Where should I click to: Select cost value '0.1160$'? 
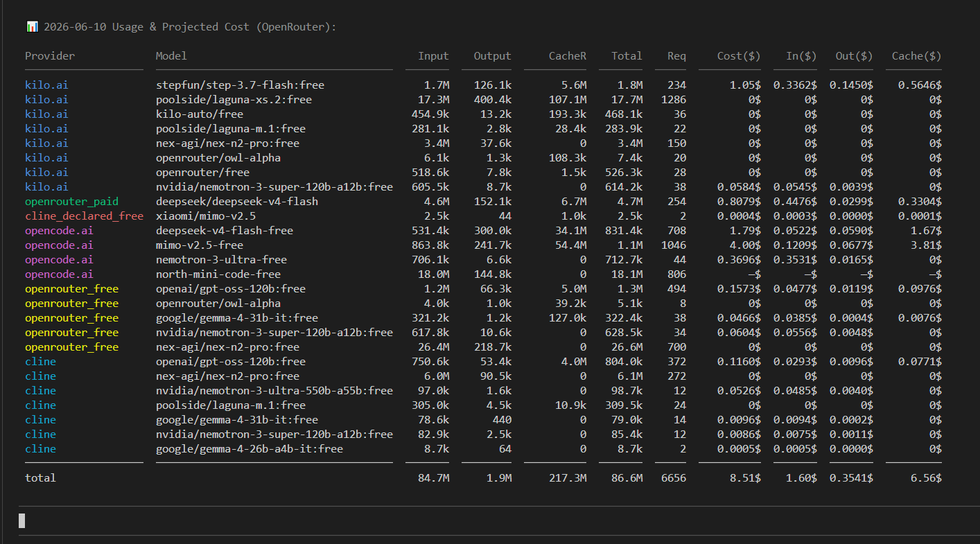[x=739, y=362]
